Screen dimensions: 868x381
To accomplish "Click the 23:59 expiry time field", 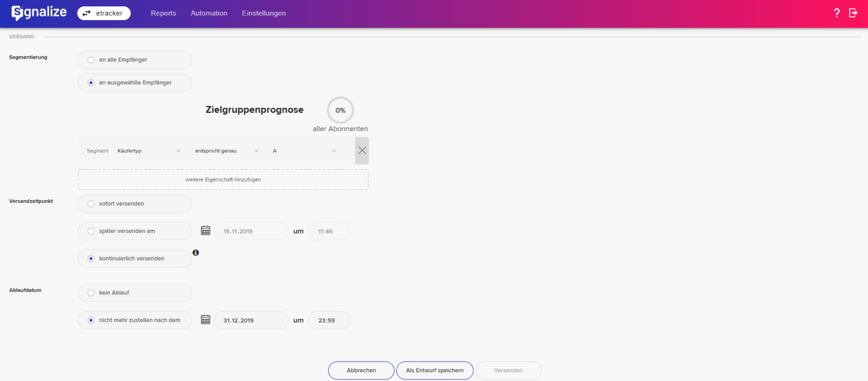I will tap(329, 320).
